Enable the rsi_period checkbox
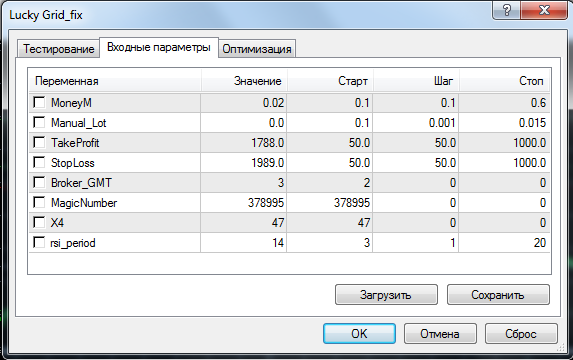 [x=39, y=242]
